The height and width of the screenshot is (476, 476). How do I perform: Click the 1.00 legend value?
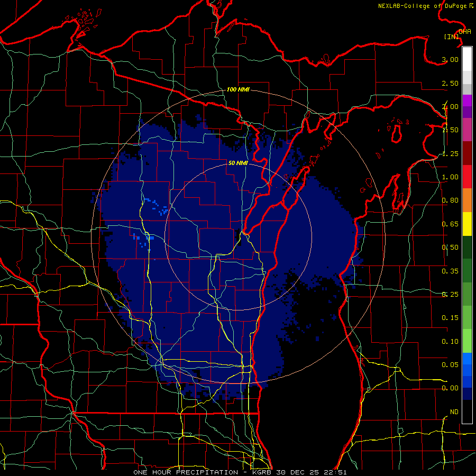coord(450,177)
